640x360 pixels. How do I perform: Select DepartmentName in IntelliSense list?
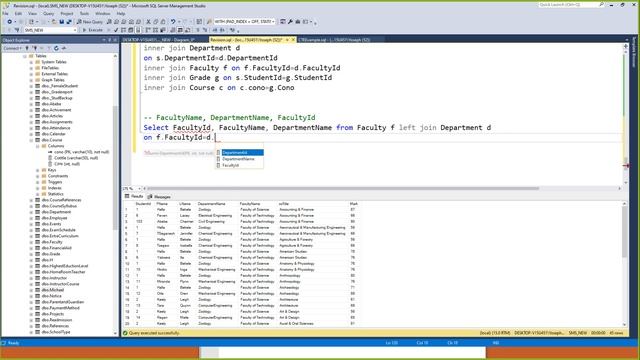coord(240,159)
